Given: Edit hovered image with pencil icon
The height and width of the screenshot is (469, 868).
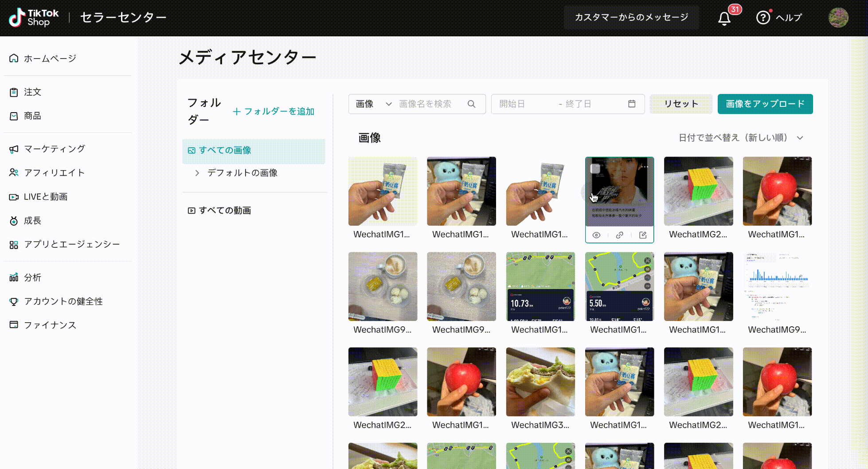Looking at the screenshot, I should point(643,235).
